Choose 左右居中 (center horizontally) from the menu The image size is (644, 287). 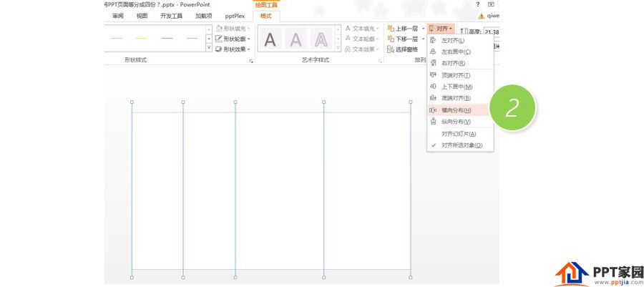[460, 52]
